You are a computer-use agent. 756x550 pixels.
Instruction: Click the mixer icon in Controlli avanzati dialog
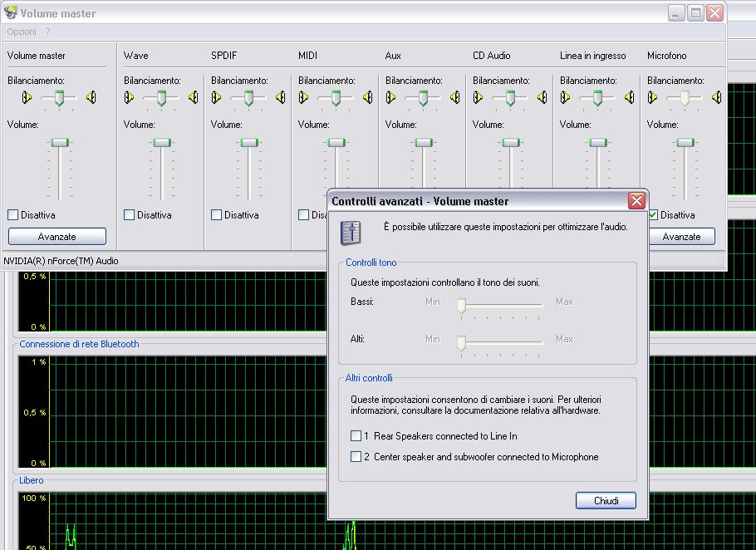(351, 233)
